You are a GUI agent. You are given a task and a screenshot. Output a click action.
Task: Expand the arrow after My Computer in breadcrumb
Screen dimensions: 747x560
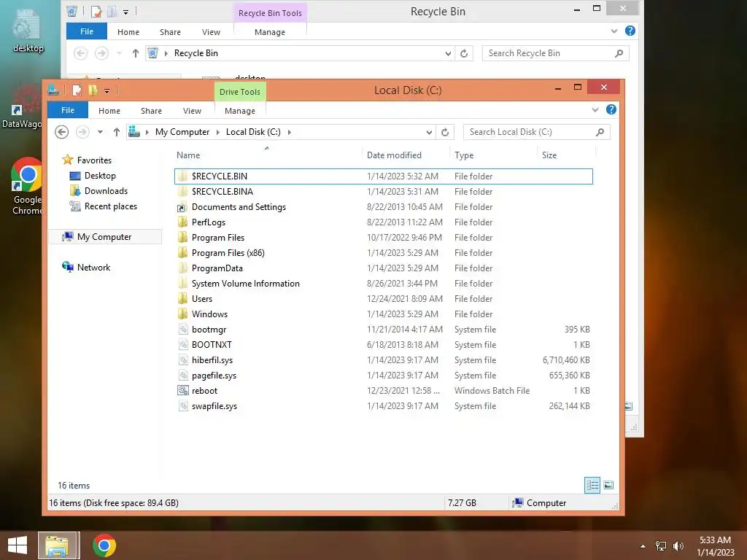(x=217, y=132)
